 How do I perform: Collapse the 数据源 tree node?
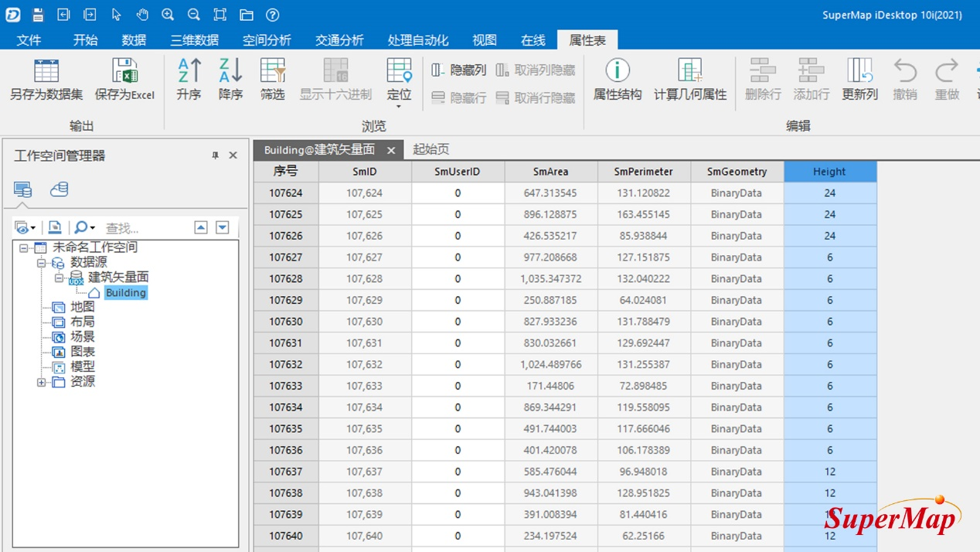coord(41,263)
